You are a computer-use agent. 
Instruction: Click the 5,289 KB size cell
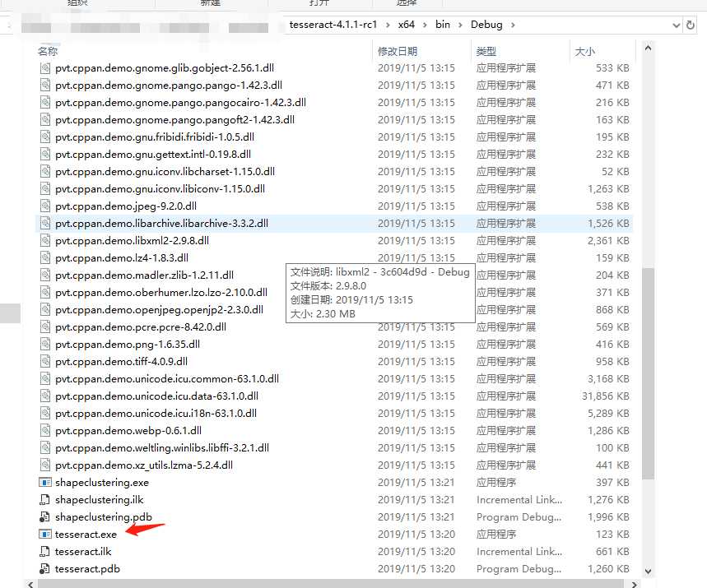(608, 413)
